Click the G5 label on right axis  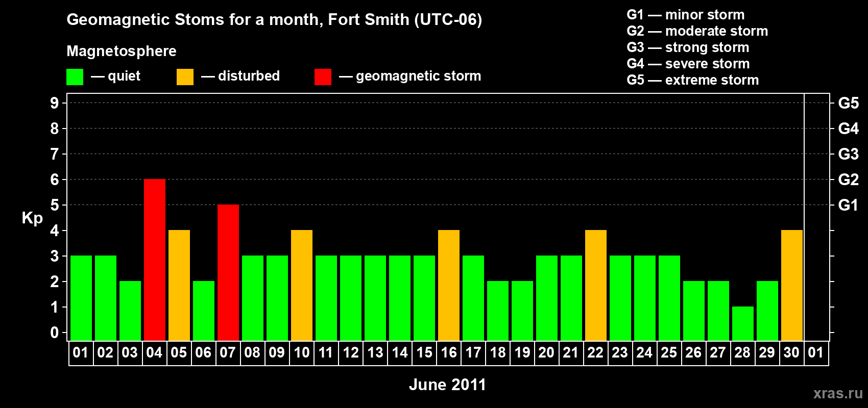[x=849, y=103]
